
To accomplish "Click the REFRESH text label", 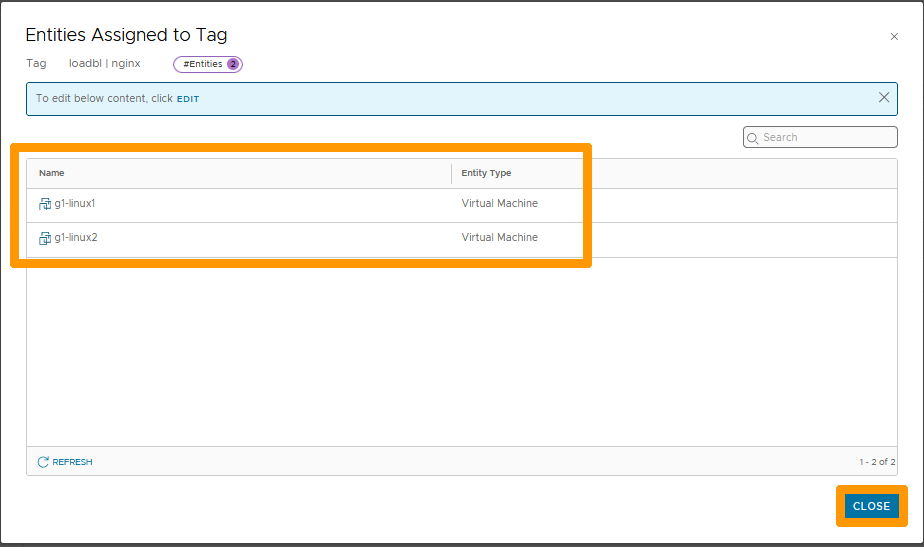I will 72,462.
